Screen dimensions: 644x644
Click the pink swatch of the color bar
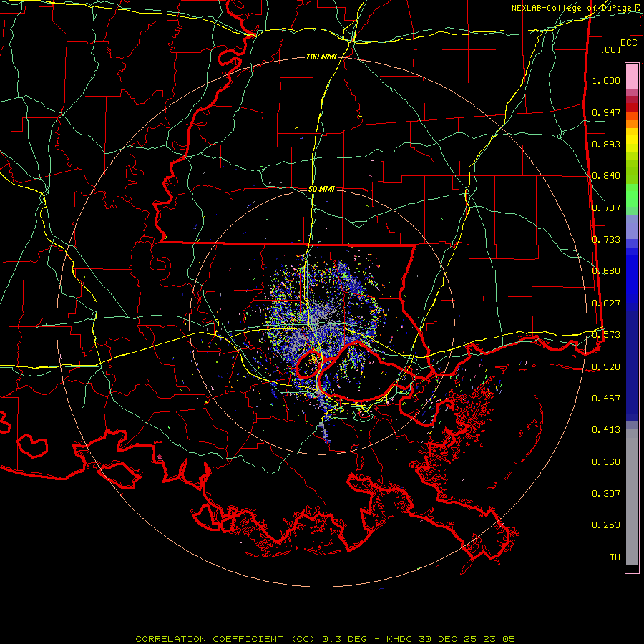point(632,76)
